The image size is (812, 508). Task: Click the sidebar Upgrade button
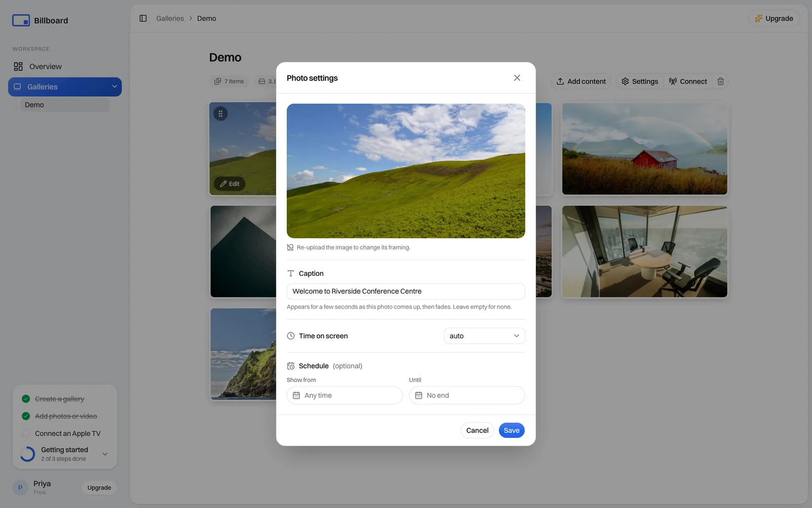pyautogui.click(x=99, y=488)
